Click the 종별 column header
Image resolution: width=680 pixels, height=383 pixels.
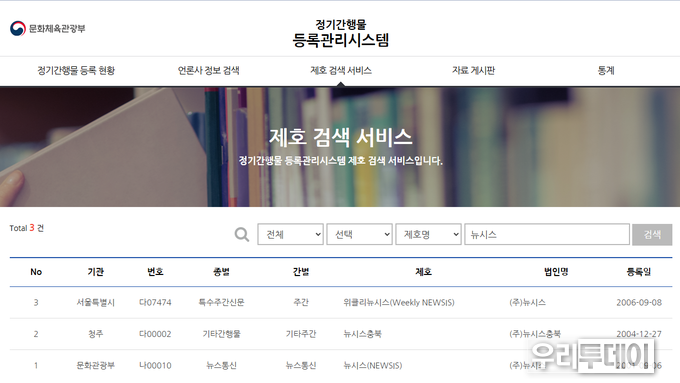[x=221, y=272]
